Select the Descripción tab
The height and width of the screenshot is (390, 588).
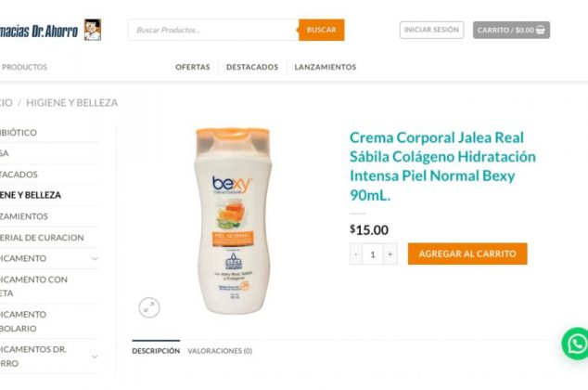coord(156,351)
